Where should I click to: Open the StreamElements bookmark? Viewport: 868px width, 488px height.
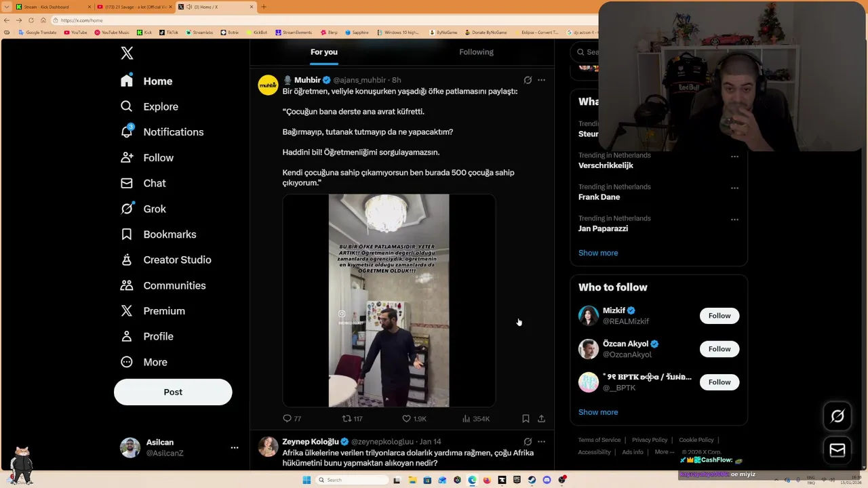coord(294,33)
